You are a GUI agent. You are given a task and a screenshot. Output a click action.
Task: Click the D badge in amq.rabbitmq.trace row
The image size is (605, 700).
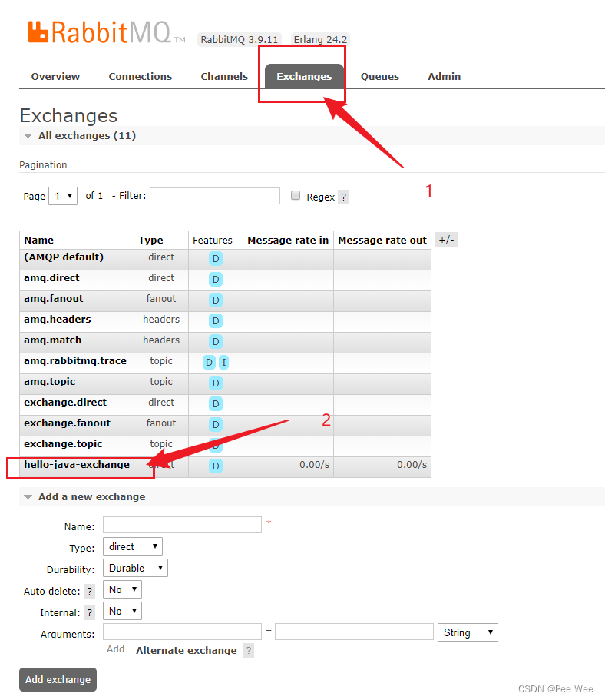209,363
